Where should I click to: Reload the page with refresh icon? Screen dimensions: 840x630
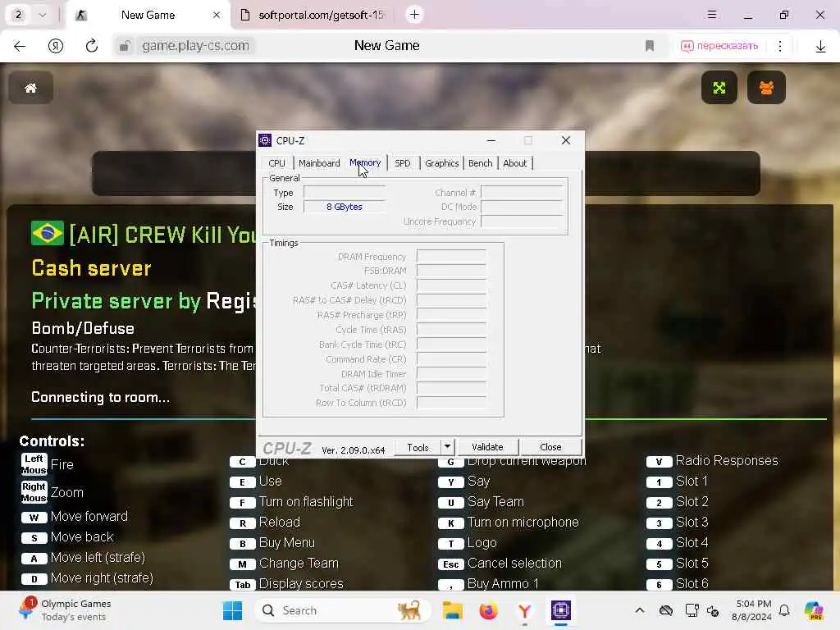click(x=92, y=46)
